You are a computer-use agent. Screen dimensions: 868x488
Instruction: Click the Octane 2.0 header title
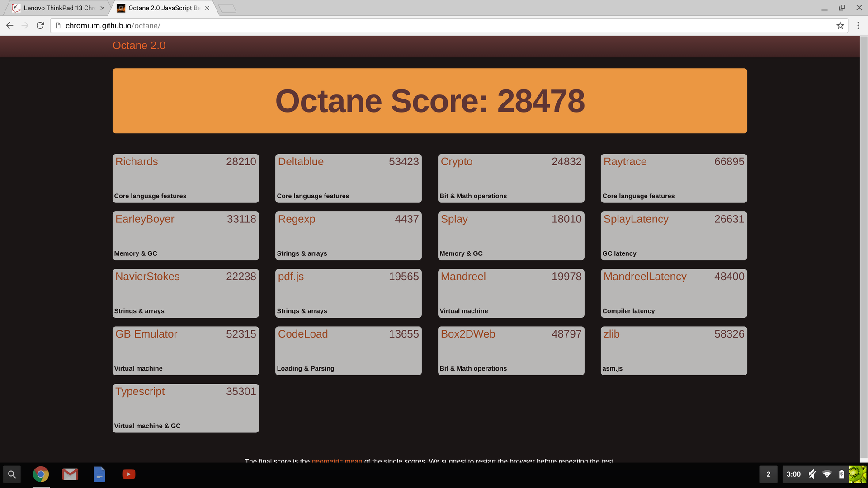tap(139, 46)
